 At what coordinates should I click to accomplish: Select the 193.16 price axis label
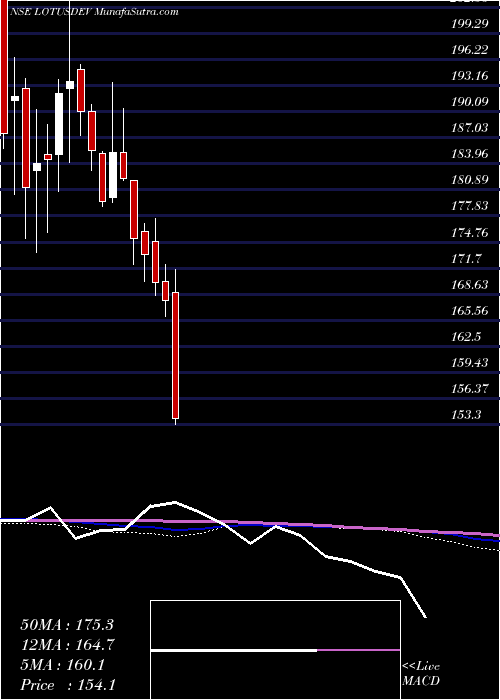click(x=470, y=76)
